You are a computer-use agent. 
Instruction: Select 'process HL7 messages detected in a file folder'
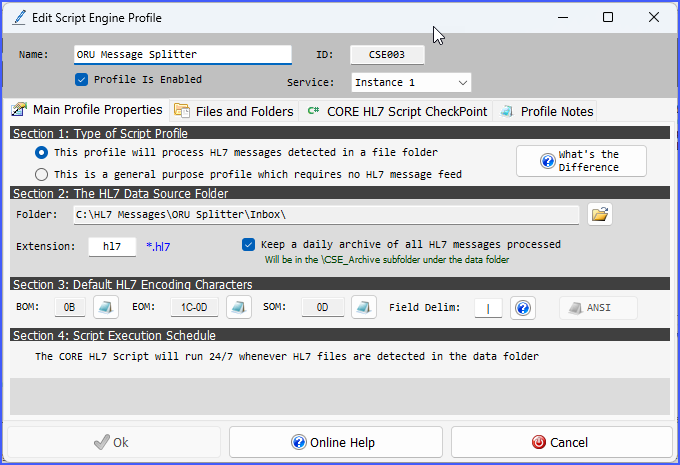41,152
